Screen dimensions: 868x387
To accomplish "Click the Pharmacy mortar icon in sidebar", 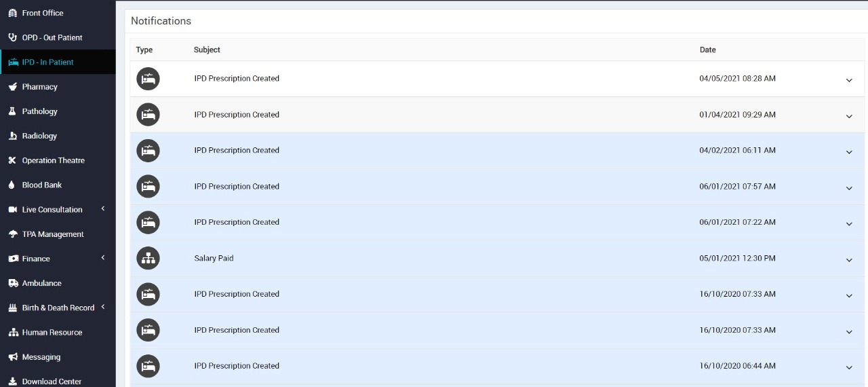I will (12, 87).
